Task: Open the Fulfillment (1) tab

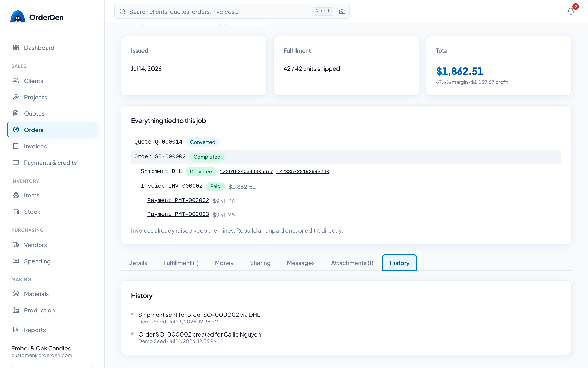Action: [x=181, y=263]
